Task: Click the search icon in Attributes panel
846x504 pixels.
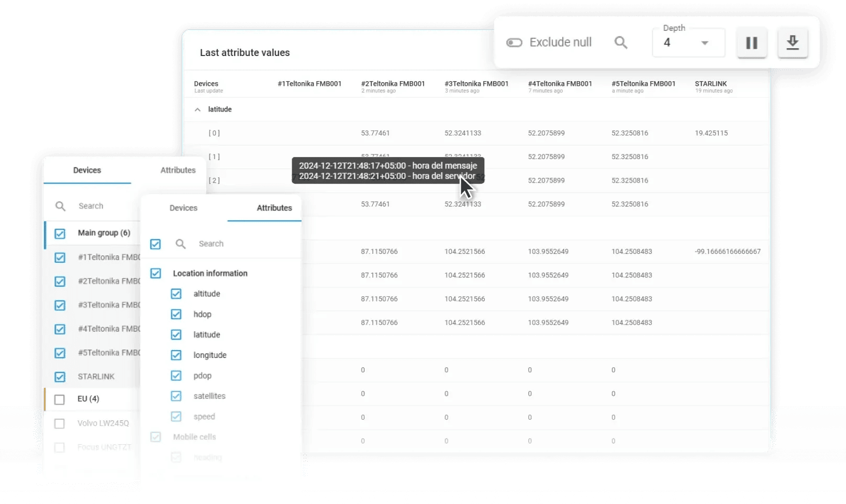Action: click(x=181, y=244)
